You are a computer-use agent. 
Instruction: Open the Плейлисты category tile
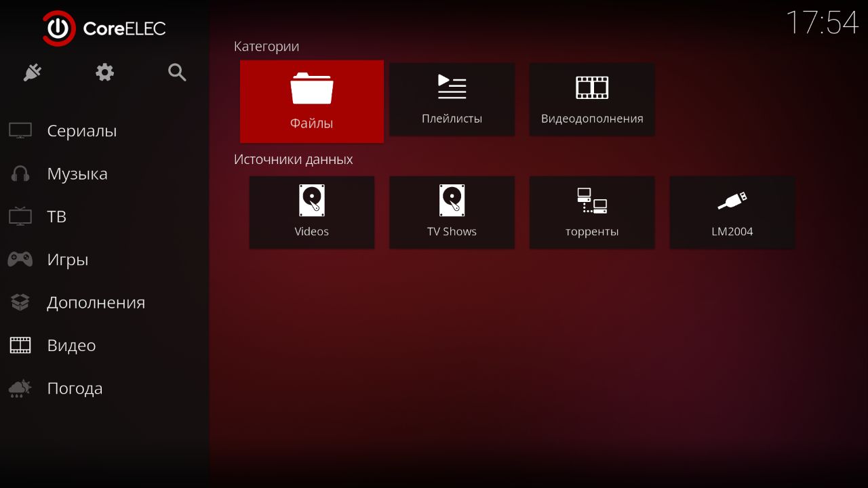452,99
